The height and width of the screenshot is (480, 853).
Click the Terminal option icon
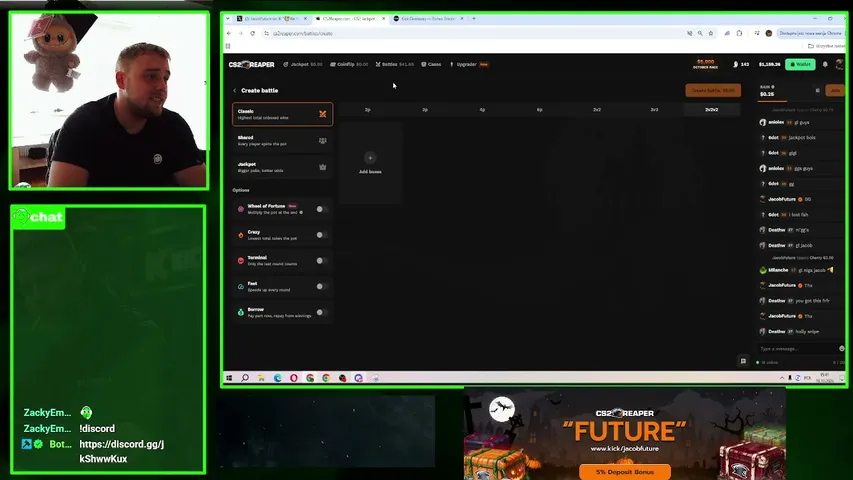pyautogui.click(x=240, y=261)
